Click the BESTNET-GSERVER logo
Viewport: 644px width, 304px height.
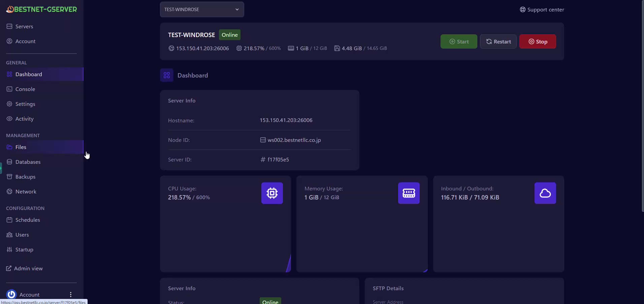41,9
